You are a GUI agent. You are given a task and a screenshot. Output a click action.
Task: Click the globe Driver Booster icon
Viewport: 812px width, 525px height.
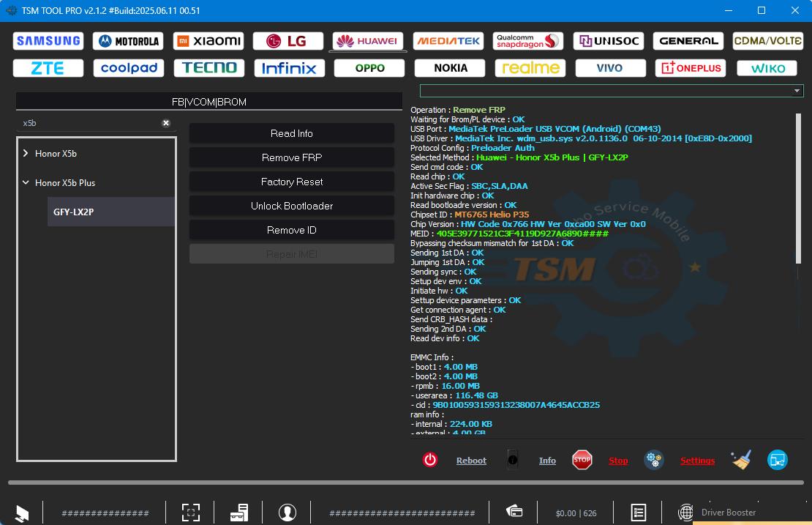coord(685,512)
